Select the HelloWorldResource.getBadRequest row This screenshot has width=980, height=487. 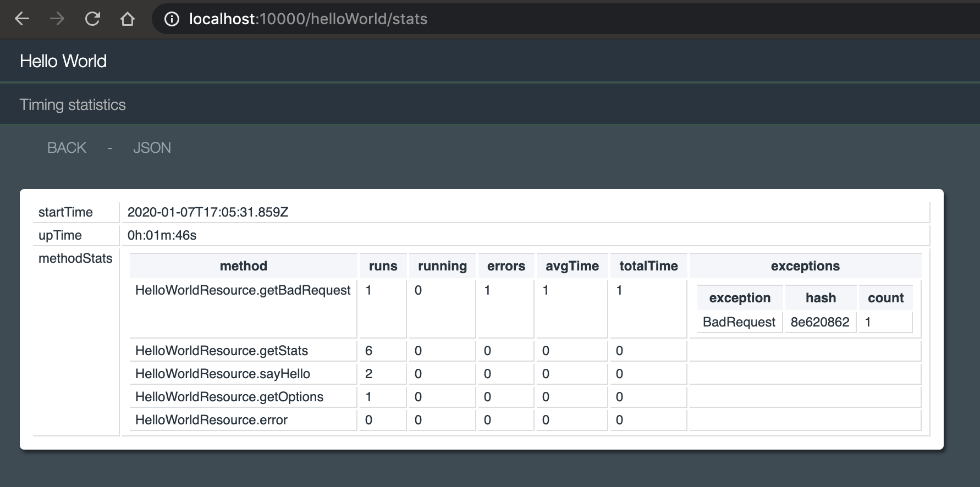tap(243, 290)
